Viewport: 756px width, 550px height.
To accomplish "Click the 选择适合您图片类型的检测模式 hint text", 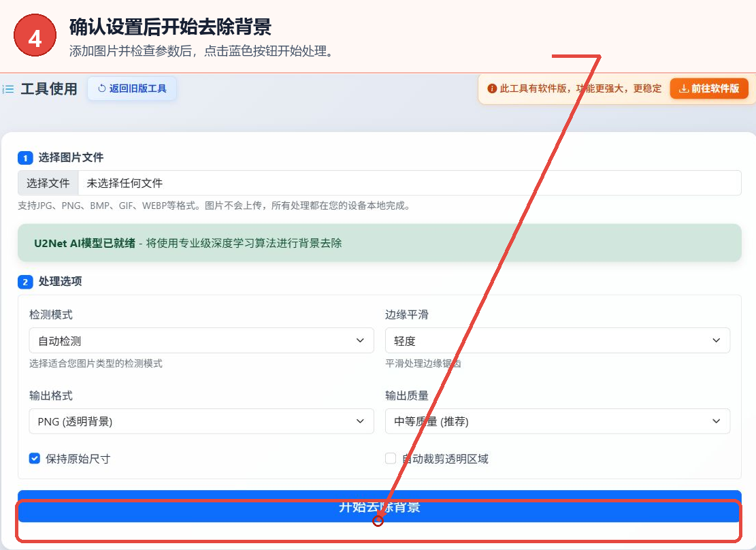I will coord(96,363).
